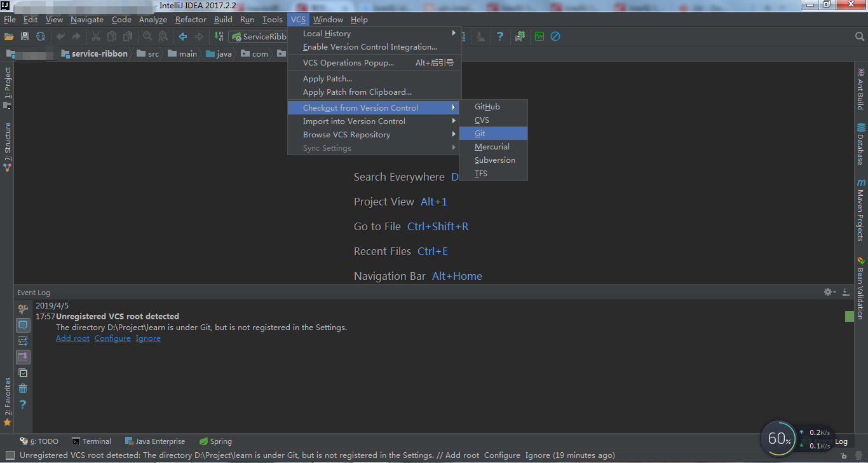The width and height of the screenshot is (868, 463).
Task: Click the Save All toolbar icon
Action: [24, 36]
